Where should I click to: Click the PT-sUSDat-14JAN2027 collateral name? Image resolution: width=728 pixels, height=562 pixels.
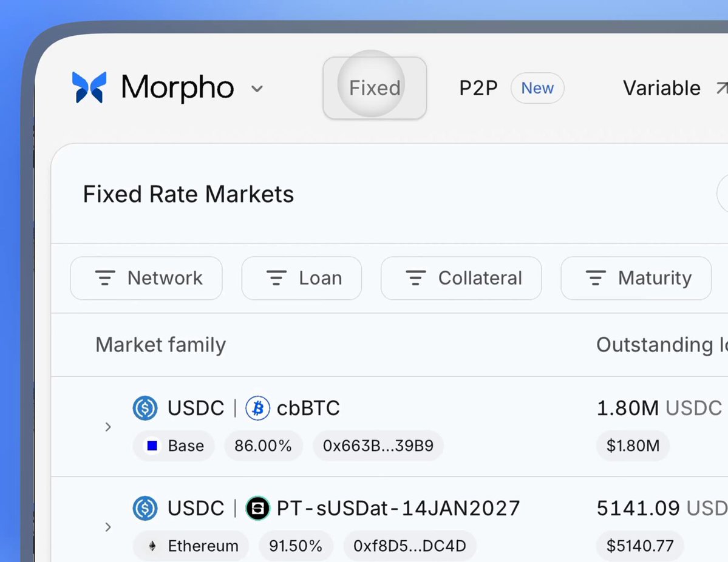398,508
